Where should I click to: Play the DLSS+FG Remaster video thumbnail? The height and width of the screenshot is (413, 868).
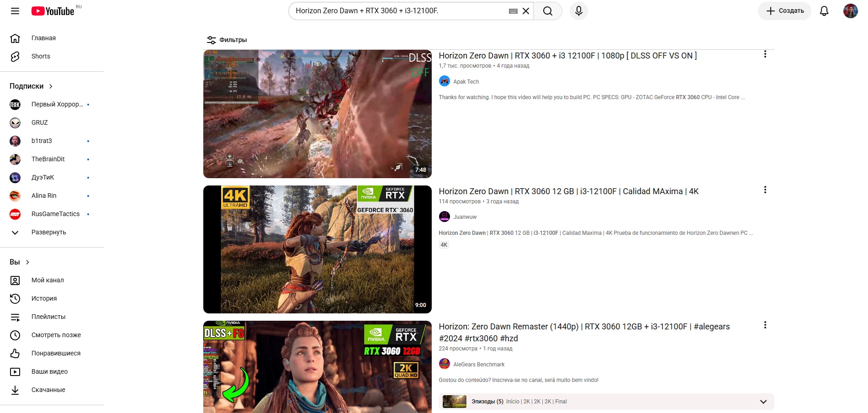[x=318, y=367]
